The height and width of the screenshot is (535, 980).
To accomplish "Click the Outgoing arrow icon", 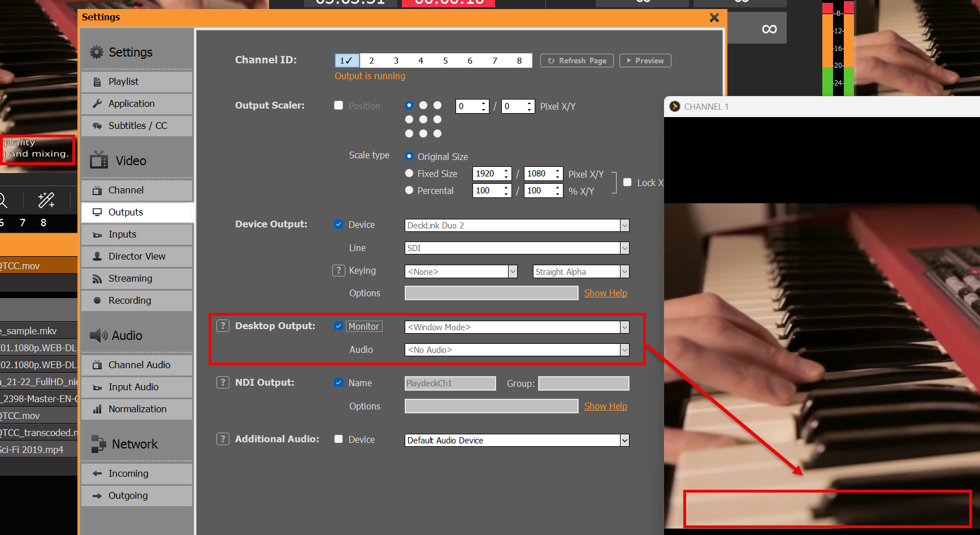I will point(97,495).
